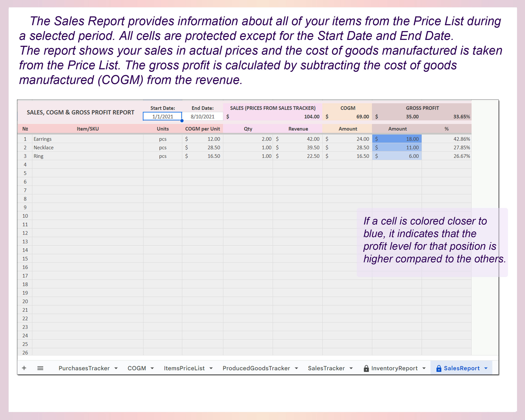Click the lock icon on InventoryReport tab

point(366,368)
